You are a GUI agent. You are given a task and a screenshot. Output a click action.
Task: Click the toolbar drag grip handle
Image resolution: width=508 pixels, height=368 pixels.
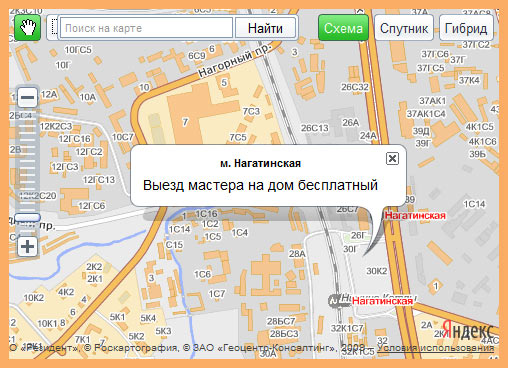point(54,27)
